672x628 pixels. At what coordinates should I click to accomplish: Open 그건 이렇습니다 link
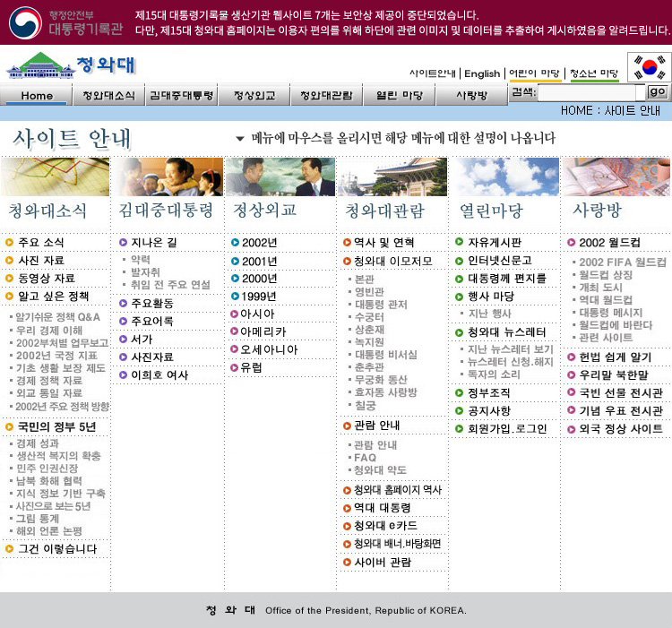tap(57, 549)
